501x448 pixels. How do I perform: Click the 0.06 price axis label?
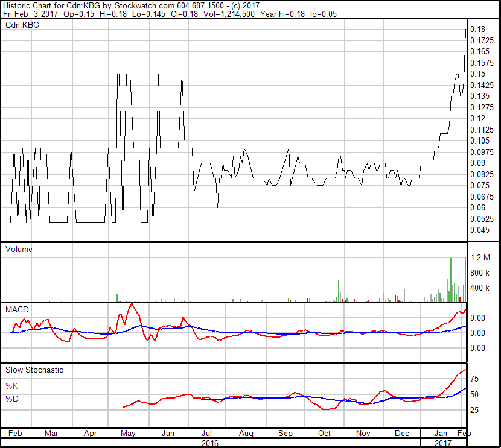pos(477,208)
